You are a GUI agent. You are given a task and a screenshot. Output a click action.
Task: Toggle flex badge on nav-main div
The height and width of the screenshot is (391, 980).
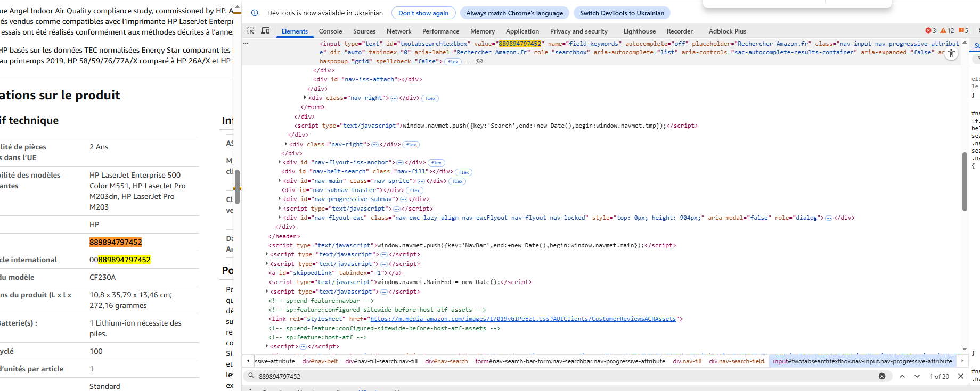pyautogui.click(x=458, y=181)
